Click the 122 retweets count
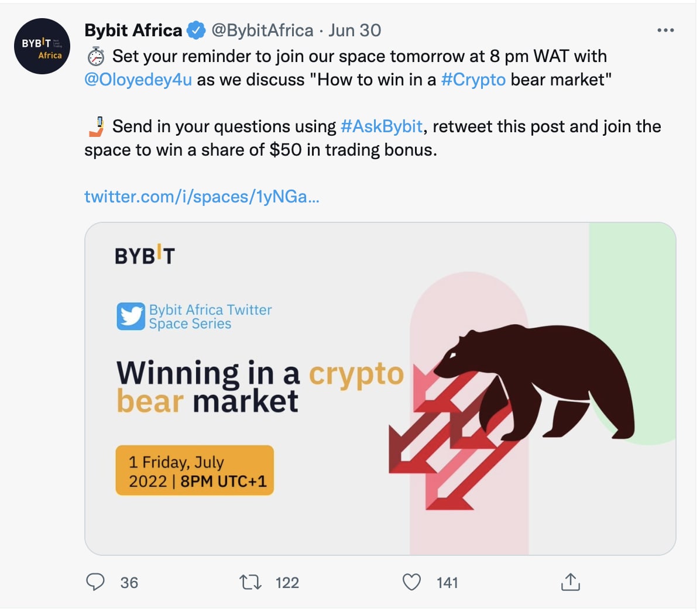The width and height of the screenshot is (700, 612). pos(287,583)
